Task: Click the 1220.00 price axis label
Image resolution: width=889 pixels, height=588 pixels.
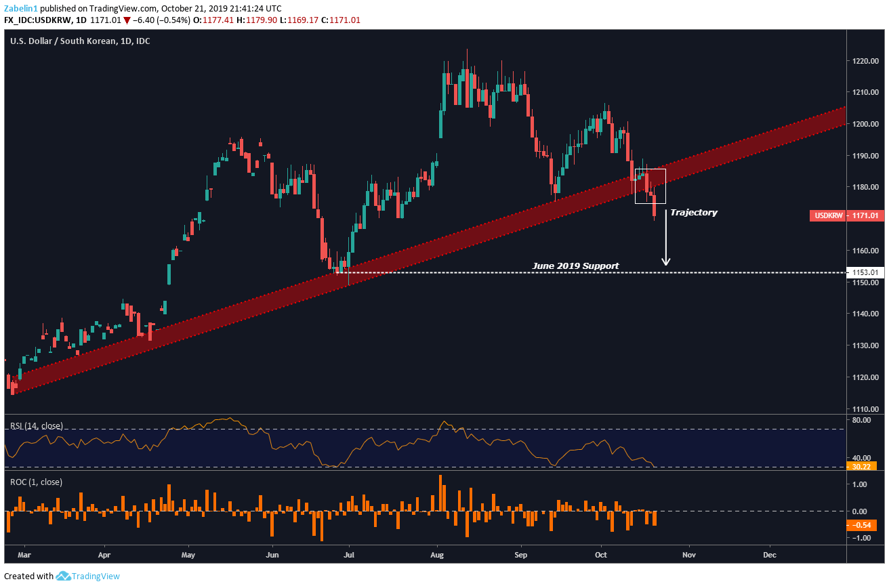Action: pyautogui.click(x=866, y=60)
